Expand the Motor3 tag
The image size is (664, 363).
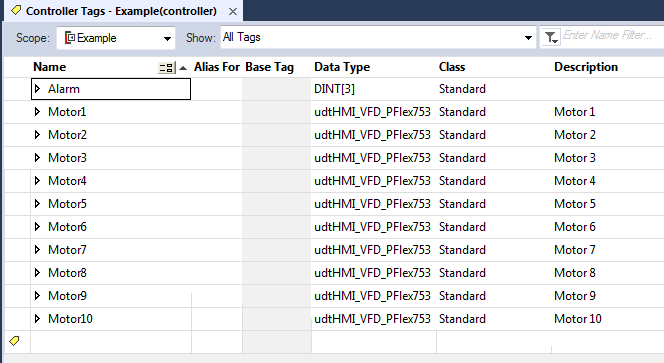pos(37,158)
